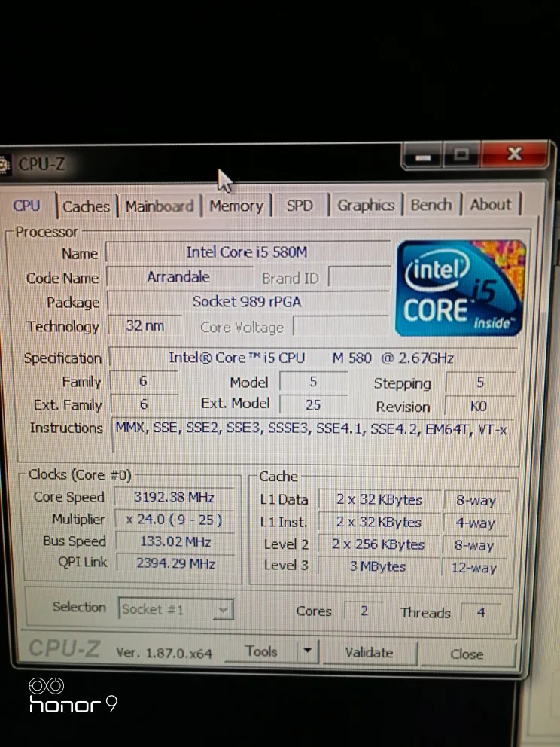Screen dimensions: 560x747
Task: Click the Stepping value 5
Action: click(480, 382)
